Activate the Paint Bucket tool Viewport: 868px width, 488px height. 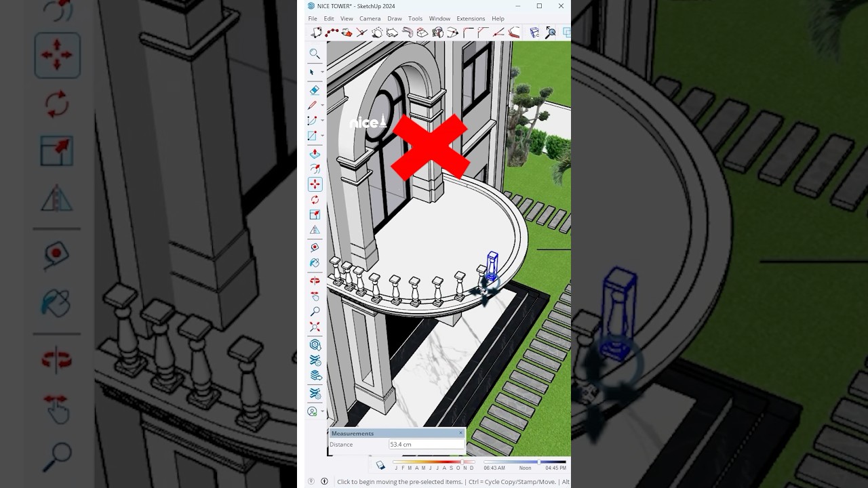[315, 263]
